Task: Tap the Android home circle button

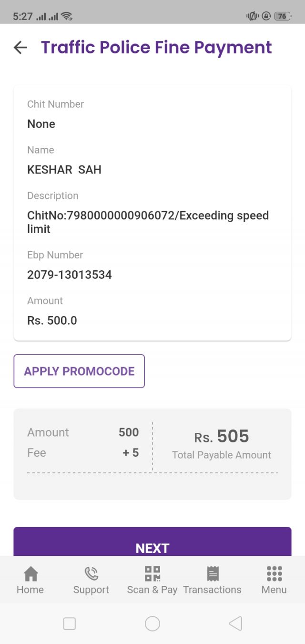Action: point(152,623)
